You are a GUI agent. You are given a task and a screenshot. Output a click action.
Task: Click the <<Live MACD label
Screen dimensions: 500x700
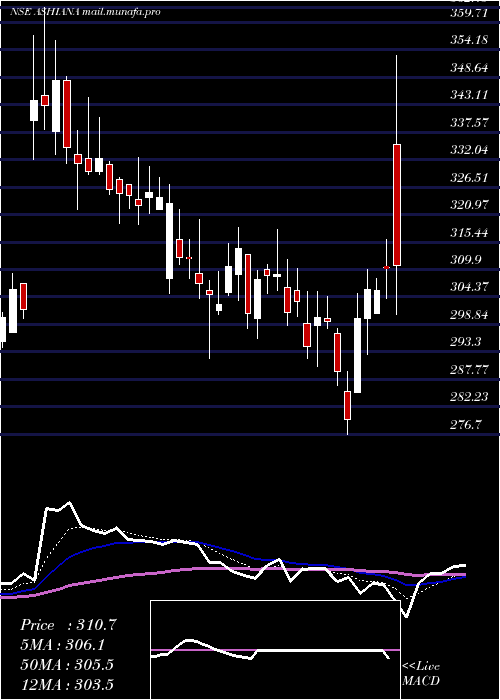pos(421,674)
